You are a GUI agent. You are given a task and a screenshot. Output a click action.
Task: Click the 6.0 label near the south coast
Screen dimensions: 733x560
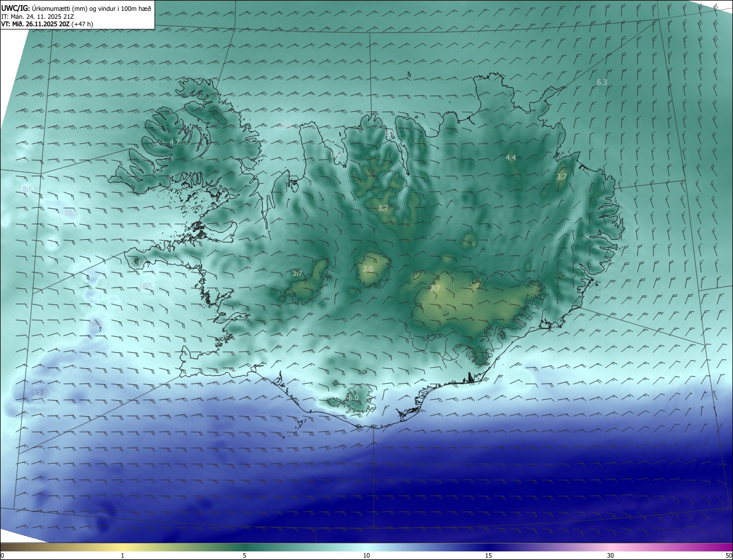[x=353, y=397]
